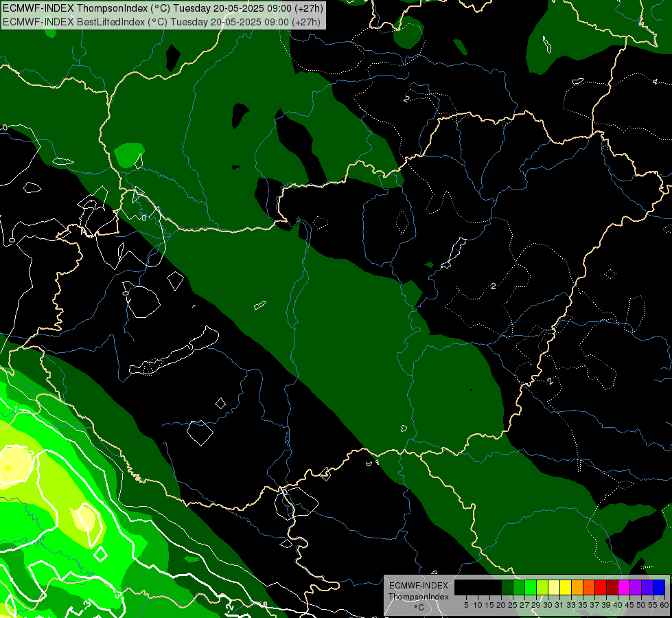Click the dark green 20–25 legend swatch

[507, 587]
